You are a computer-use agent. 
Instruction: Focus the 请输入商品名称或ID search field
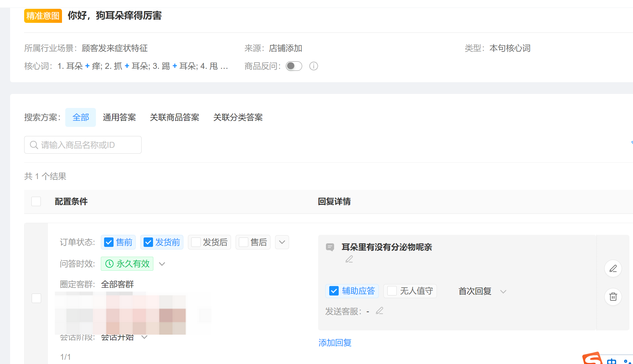[83, 145]
